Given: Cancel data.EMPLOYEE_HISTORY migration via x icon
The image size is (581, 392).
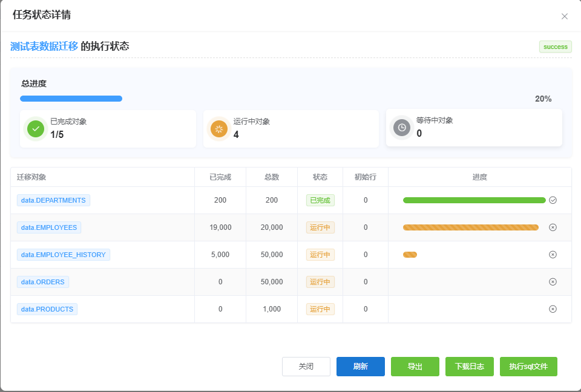Looking at the screenshot, I should [553, 255].
